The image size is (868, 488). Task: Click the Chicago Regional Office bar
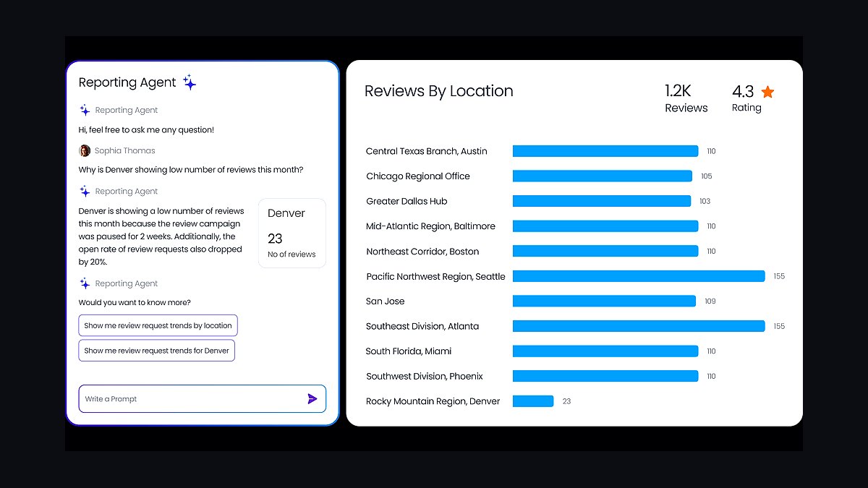603,176
